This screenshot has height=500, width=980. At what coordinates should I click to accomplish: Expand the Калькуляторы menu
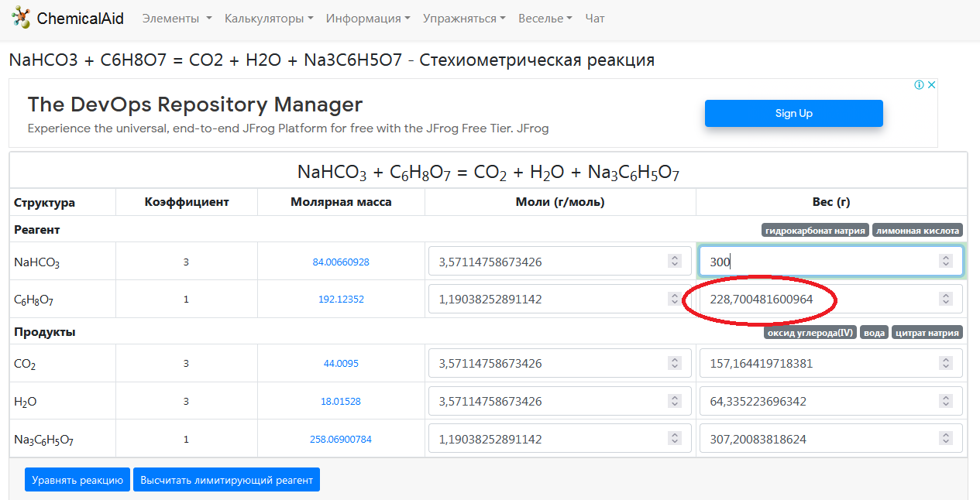pos(269,19)
